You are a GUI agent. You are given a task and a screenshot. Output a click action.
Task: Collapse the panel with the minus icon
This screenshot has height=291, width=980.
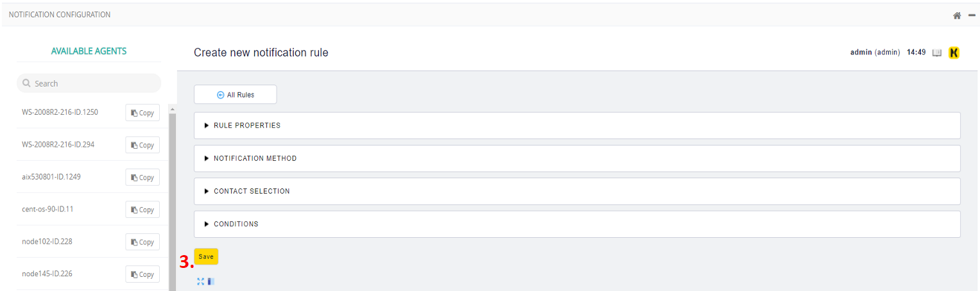click(972, 15)
